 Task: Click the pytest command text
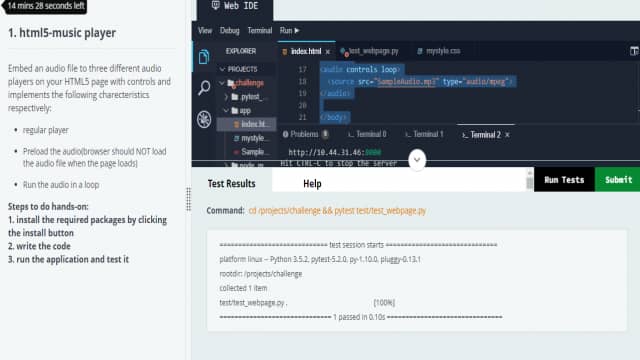337,211
